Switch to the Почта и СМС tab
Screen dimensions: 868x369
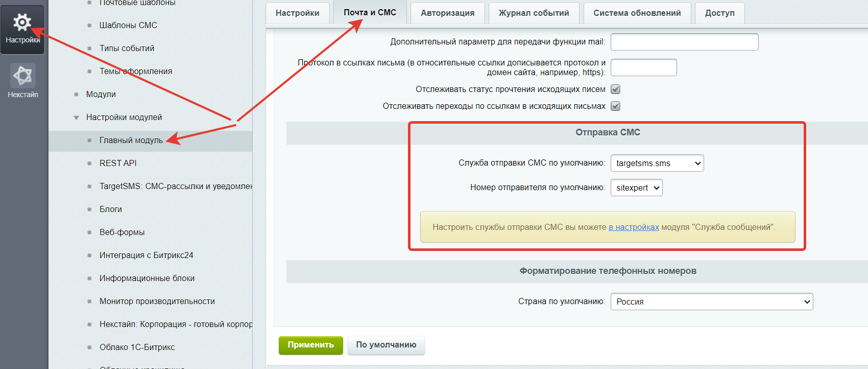click(370, 12)
